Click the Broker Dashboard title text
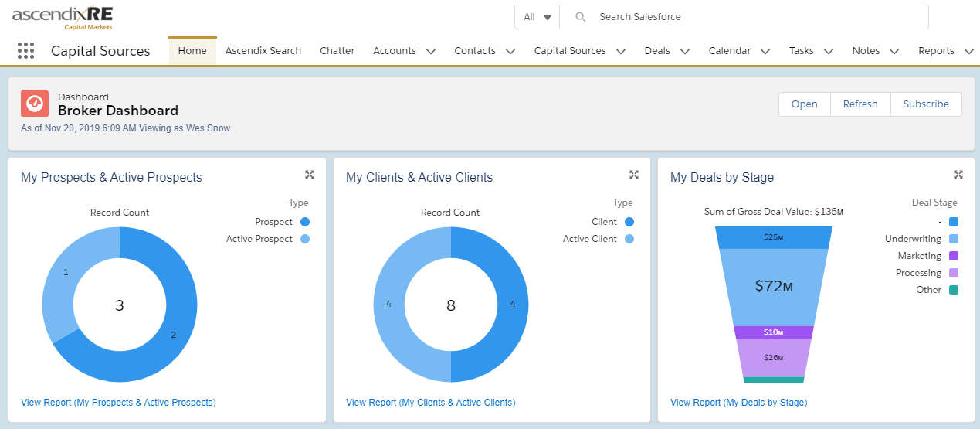This screenshot has width=980, height=429. 118,111
